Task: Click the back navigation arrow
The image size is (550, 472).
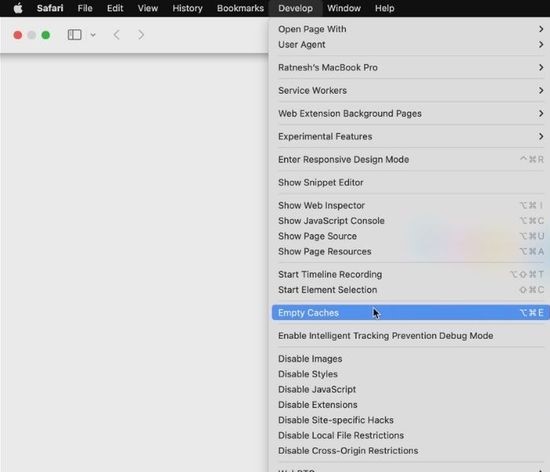Action: [116, 35]
